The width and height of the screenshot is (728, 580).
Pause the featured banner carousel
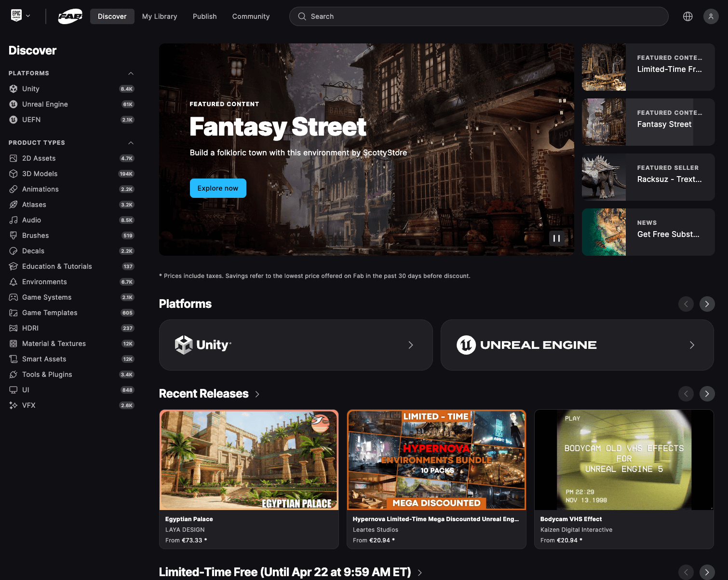pos(556,238)
